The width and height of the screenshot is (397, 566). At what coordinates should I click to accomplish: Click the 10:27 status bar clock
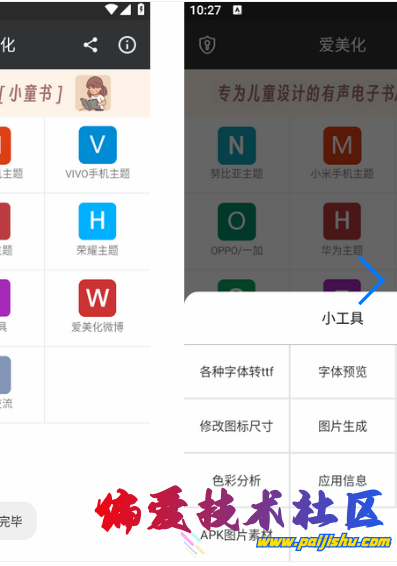[x=205, y=10]
